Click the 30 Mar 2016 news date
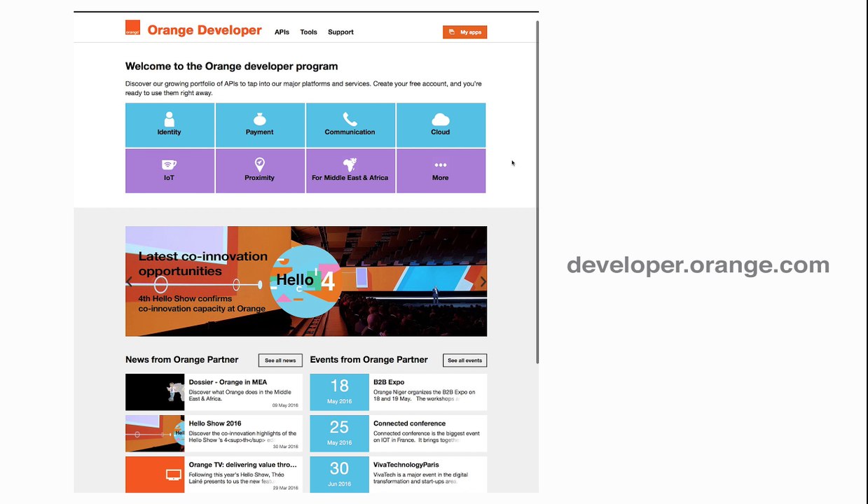 click(x=285, y=447)
